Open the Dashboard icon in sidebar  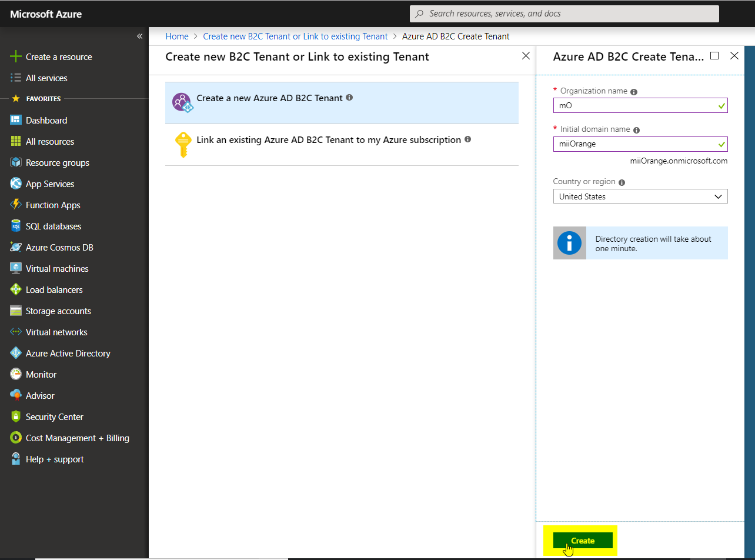pos(16,121)
